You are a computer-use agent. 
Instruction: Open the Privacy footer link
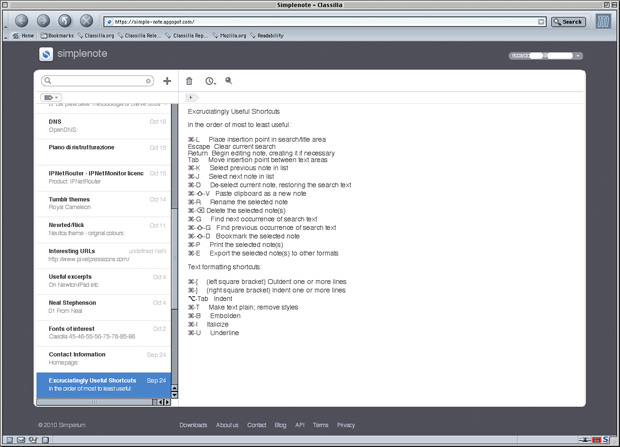pos(346,425)
